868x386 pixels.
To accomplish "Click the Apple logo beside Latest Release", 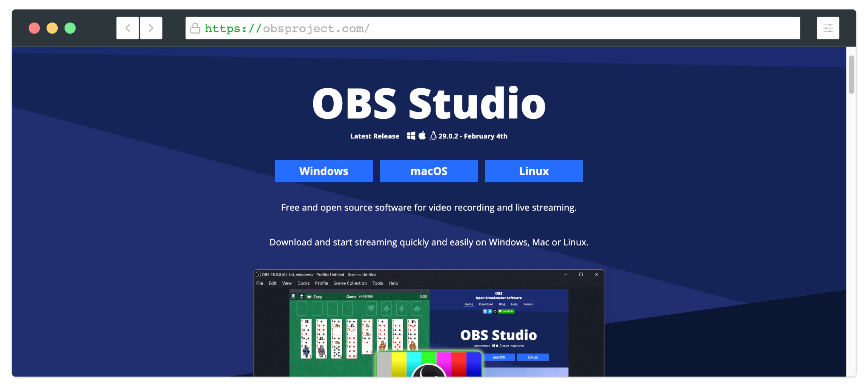I will click(x=422, y=135).
